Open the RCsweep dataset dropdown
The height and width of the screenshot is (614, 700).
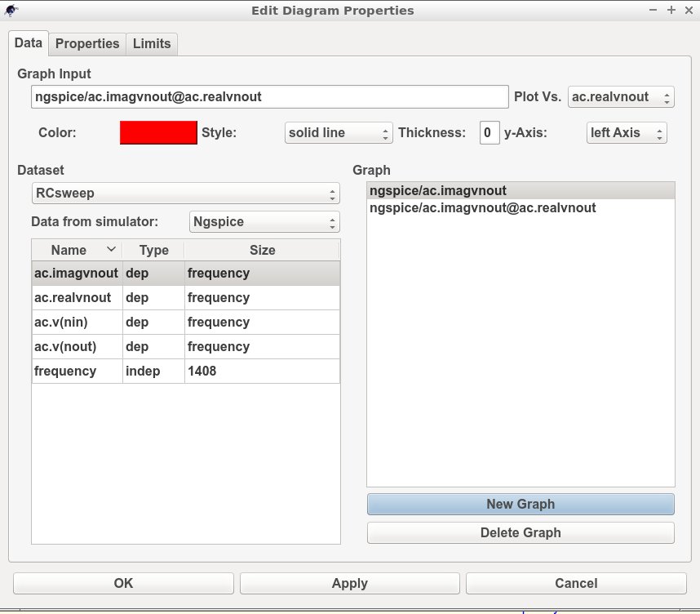[x=186, y=194]
